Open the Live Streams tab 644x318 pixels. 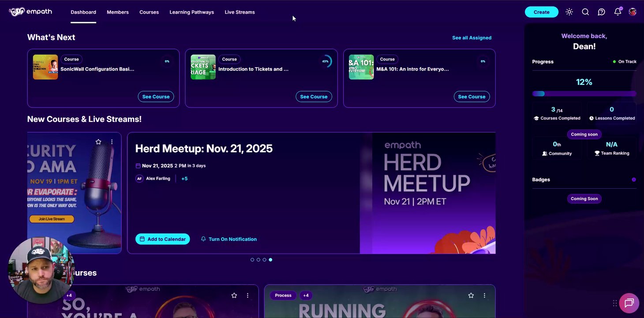[x=240, y=12]
